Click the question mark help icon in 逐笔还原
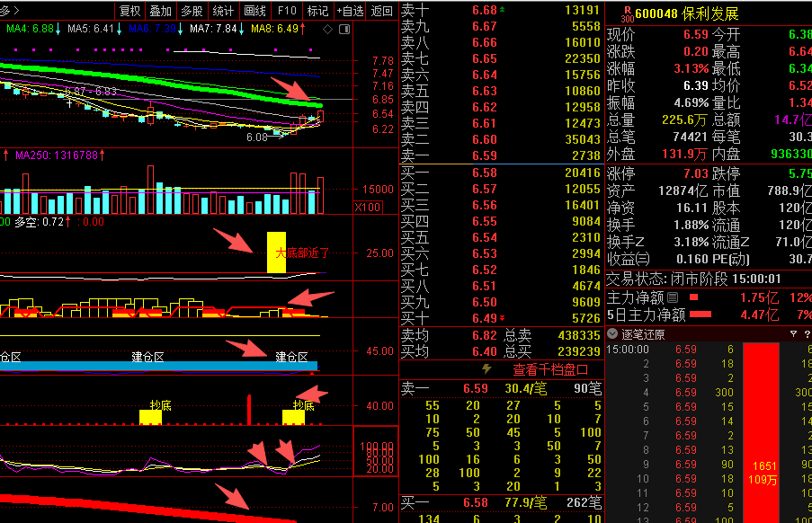Viewport: 812px width, 523px height. pyautogui.click(x=807, y=333)
